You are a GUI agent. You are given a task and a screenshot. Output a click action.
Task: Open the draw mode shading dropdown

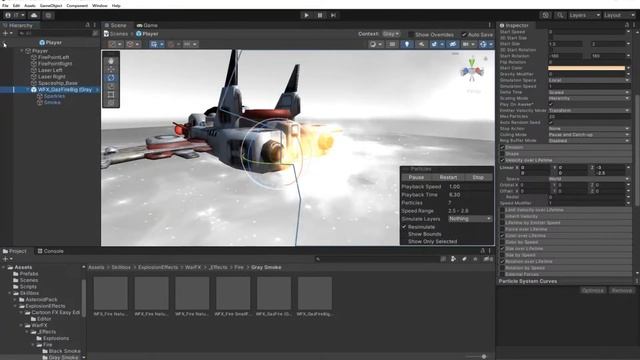coord(375,44)
